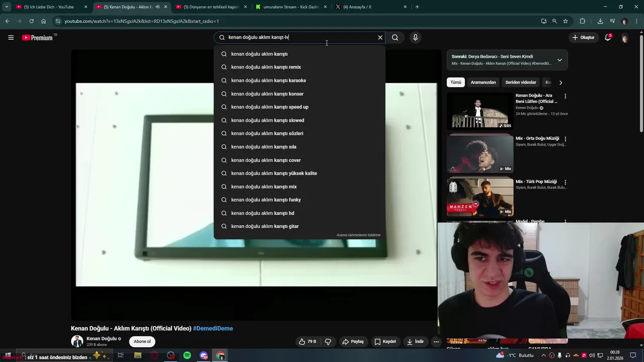
Task: Open Chrome media control button
Action: (x=612, y=21)
